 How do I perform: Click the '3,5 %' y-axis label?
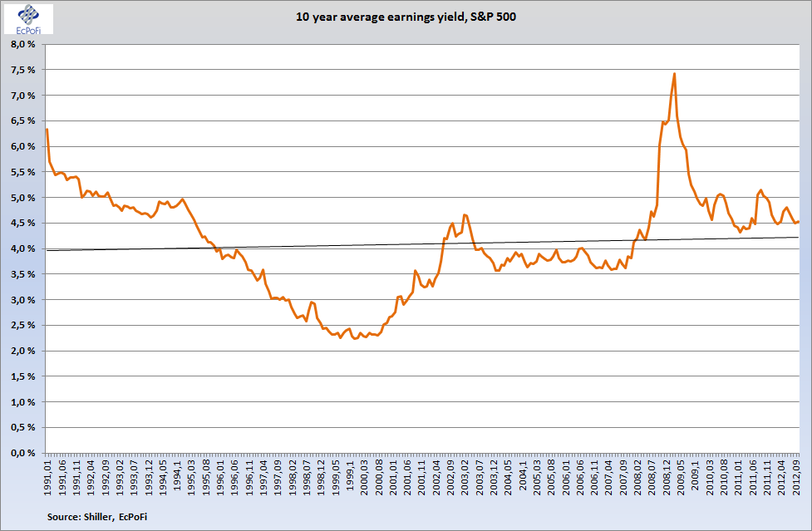click(x=22, y=274)
